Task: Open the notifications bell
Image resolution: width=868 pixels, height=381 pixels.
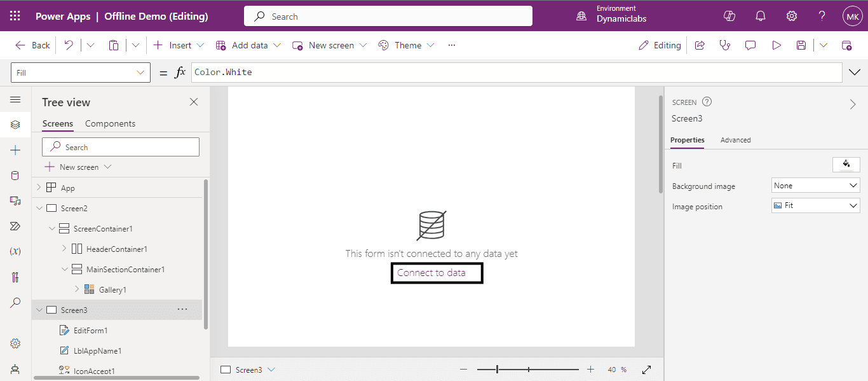Action: coord(760,17)
